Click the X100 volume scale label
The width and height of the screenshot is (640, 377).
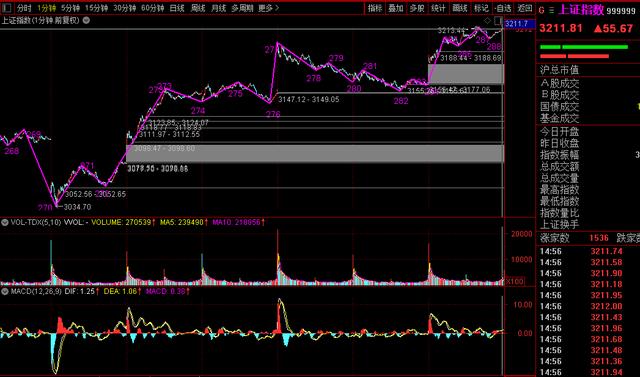[515, 282]
